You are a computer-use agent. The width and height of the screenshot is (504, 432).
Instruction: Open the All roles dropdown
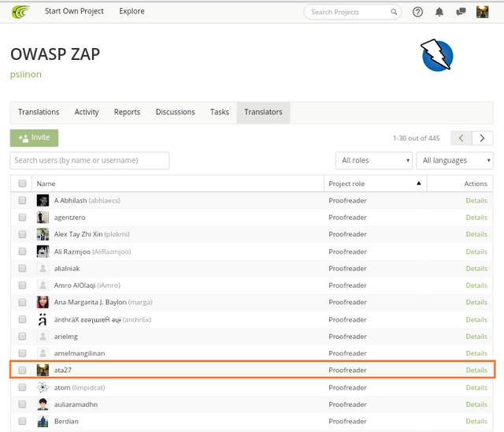click(x=374, y=160)
